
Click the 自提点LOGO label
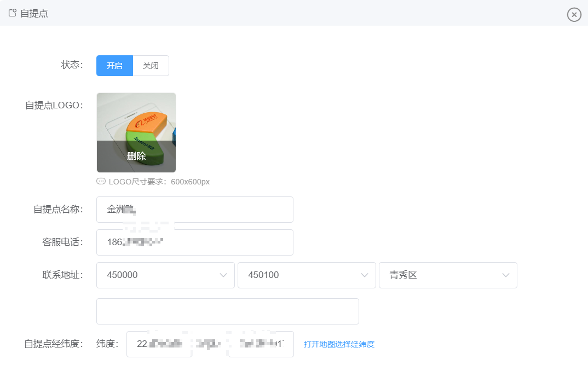pos(54,105)
